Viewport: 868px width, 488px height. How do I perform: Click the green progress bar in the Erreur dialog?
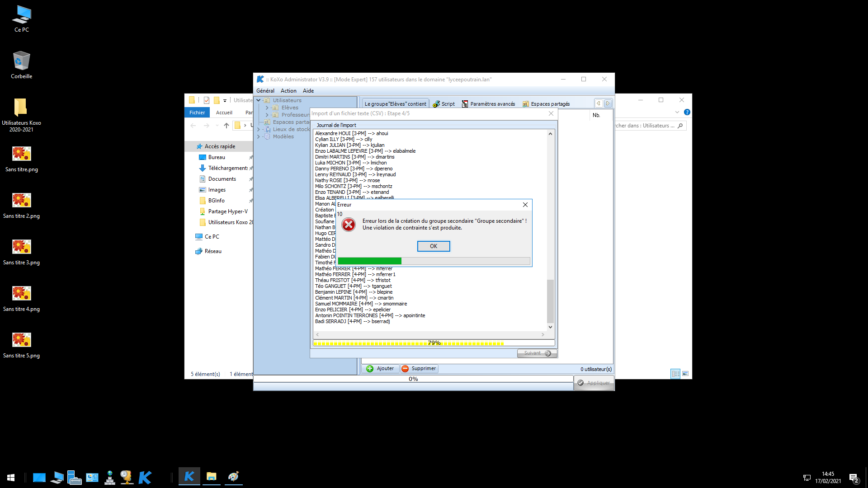pos(434,261)
